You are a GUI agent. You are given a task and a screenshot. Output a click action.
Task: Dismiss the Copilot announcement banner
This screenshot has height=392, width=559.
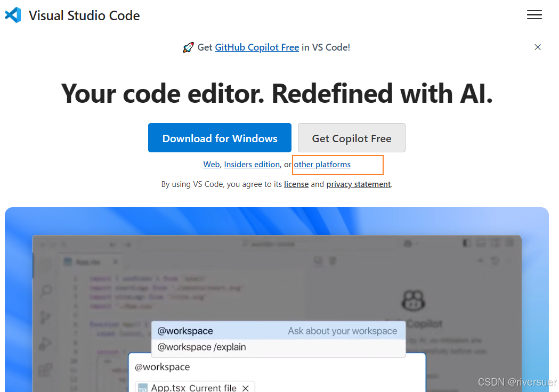pos(538,47)
